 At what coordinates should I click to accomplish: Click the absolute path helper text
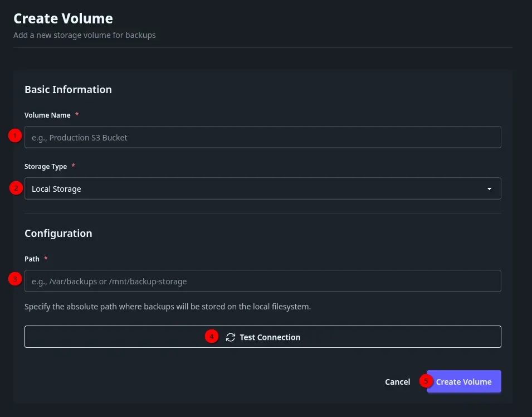click(167, 307)
